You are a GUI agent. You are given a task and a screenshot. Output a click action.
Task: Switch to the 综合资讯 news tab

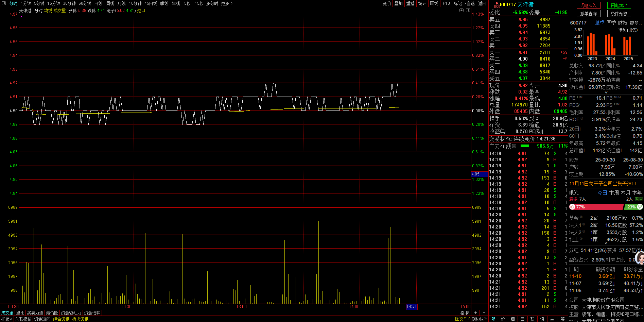61,319
